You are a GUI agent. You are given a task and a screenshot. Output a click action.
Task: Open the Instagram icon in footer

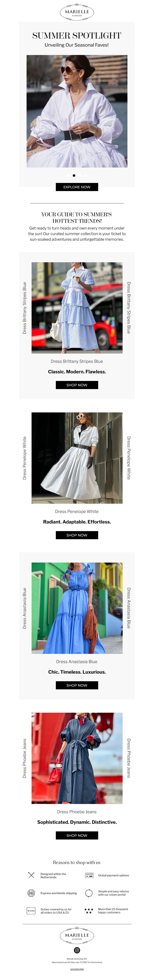[77, 950]
